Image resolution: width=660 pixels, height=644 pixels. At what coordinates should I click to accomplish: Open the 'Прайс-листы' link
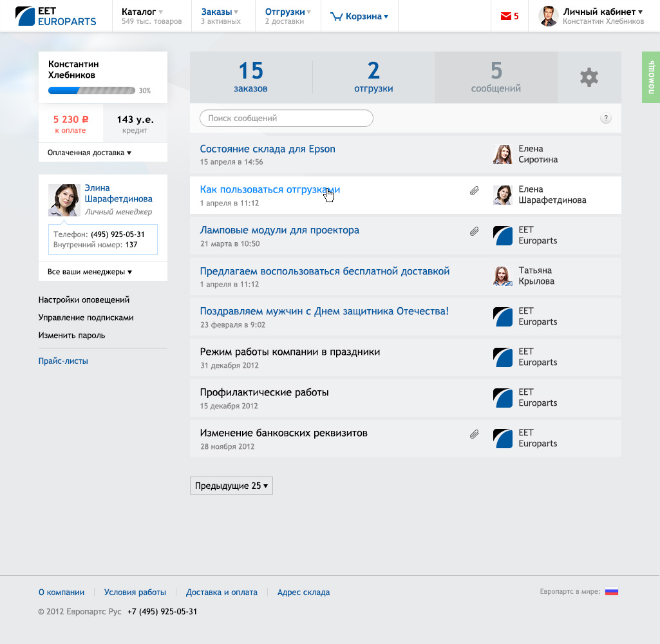coord(63,361)
